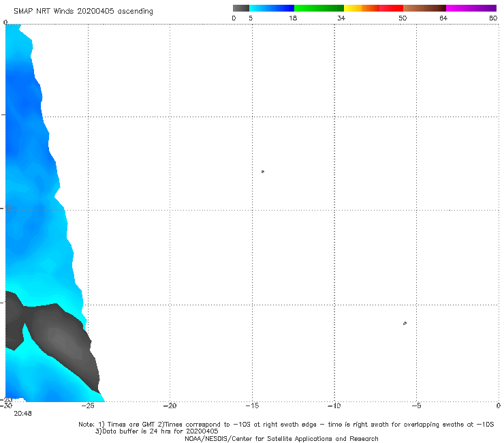504x443 pixels.
Task: Click the small island marker near -6 longitude
Action: pyautogui.click(x=405, y=323)
